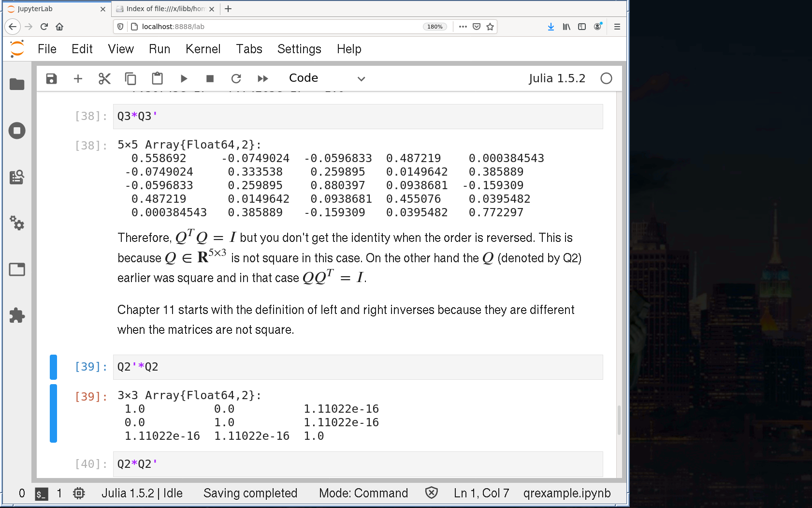This screenshot has height=508, width=812.
Task: Save the notebook with the disk icon
Action: pos(51,78)
